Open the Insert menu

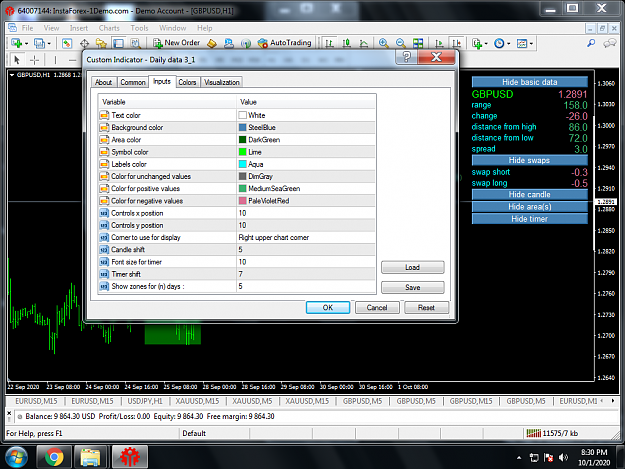point(79,28)
